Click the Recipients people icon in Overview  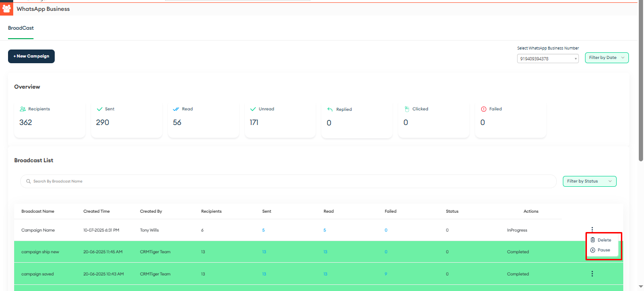tap(23, 109)
